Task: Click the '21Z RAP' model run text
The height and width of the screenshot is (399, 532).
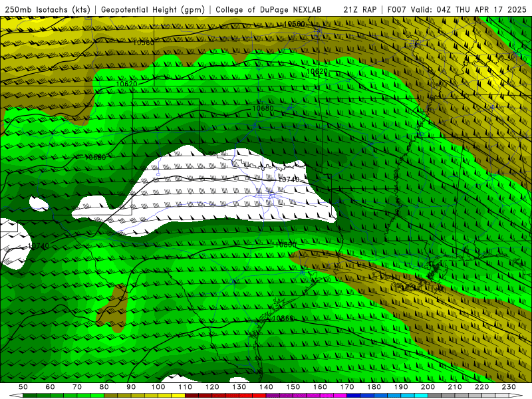Action: pyautogui.click(x=360, y=10)
